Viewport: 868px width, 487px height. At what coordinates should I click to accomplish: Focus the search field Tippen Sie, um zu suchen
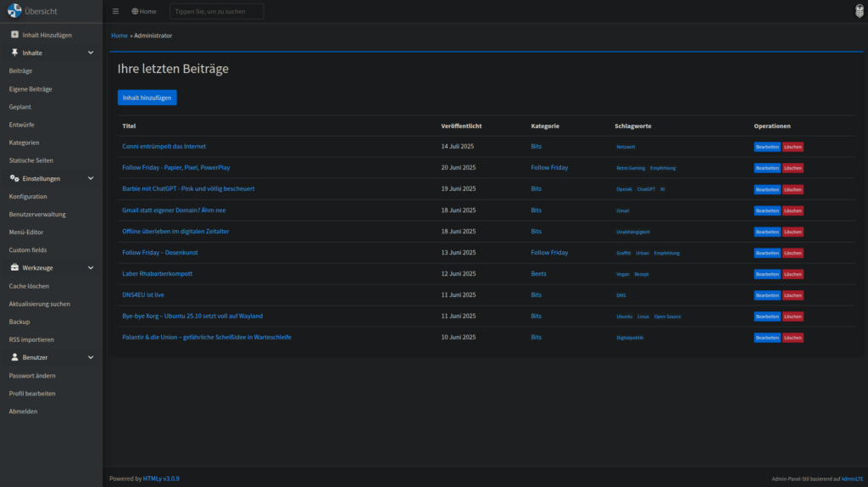tap(216, 12)
